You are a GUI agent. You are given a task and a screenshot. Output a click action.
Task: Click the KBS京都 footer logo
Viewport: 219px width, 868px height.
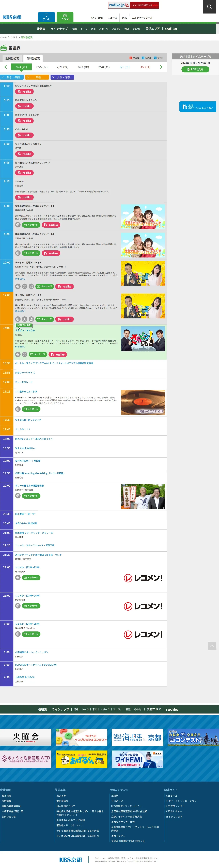click(x=71, y=860)
